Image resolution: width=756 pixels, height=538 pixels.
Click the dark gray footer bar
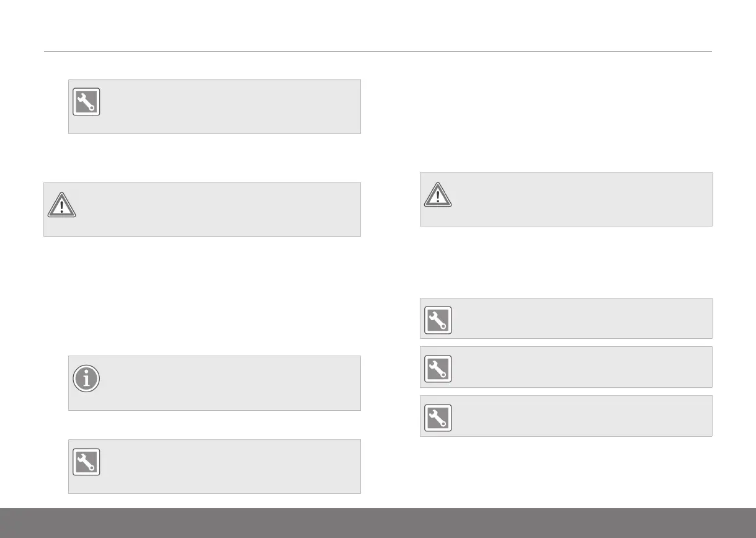coord(378,523)
